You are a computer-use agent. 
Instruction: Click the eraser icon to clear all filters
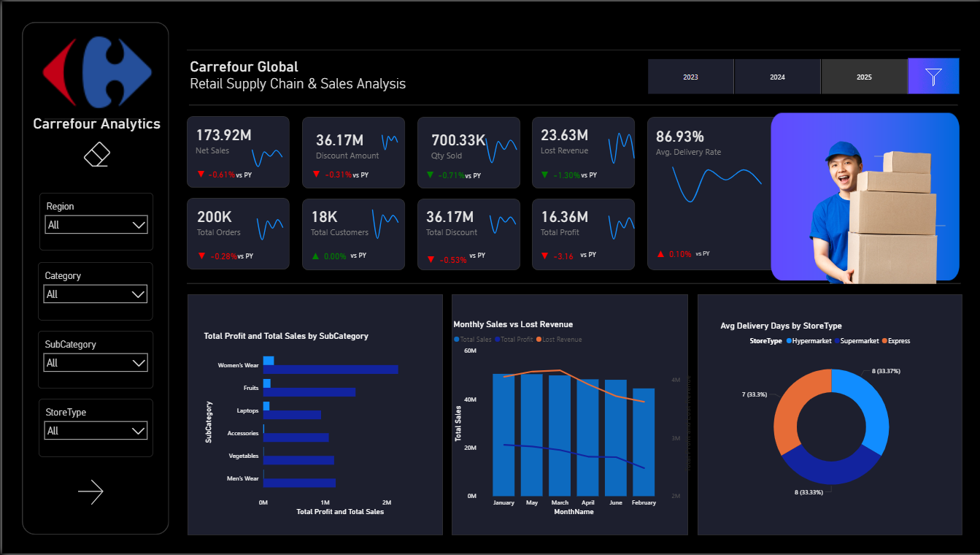[x=96, y=154]
